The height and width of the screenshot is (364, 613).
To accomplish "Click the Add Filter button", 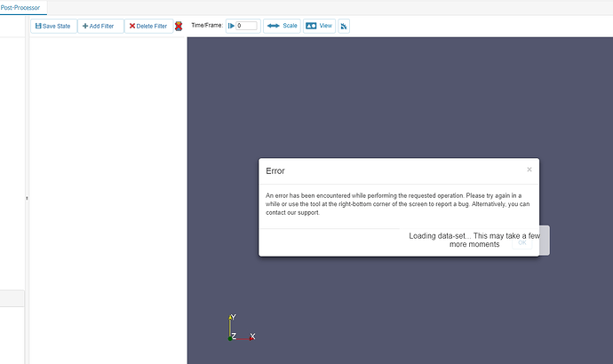I will coord(100,26).
